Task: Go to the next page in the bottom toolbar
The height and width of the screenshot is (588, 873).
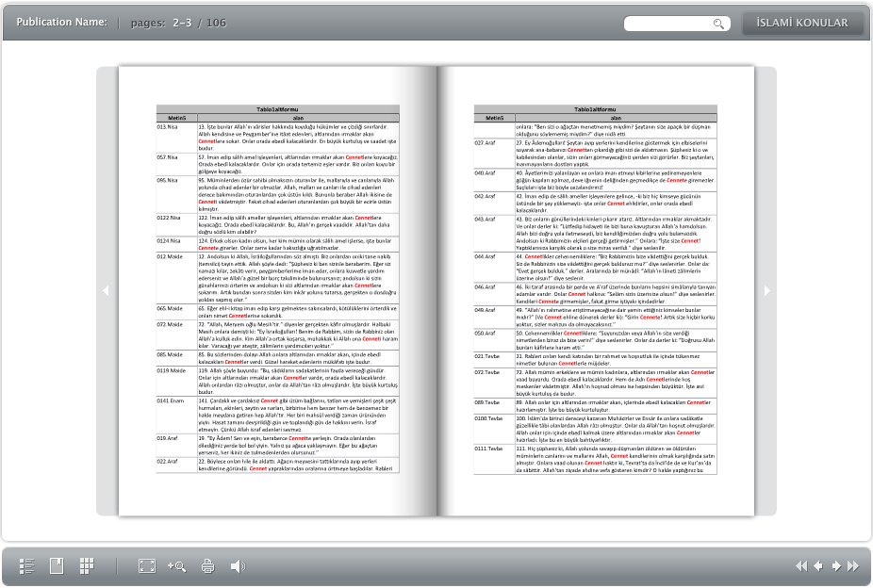Action: click(835, 566)
